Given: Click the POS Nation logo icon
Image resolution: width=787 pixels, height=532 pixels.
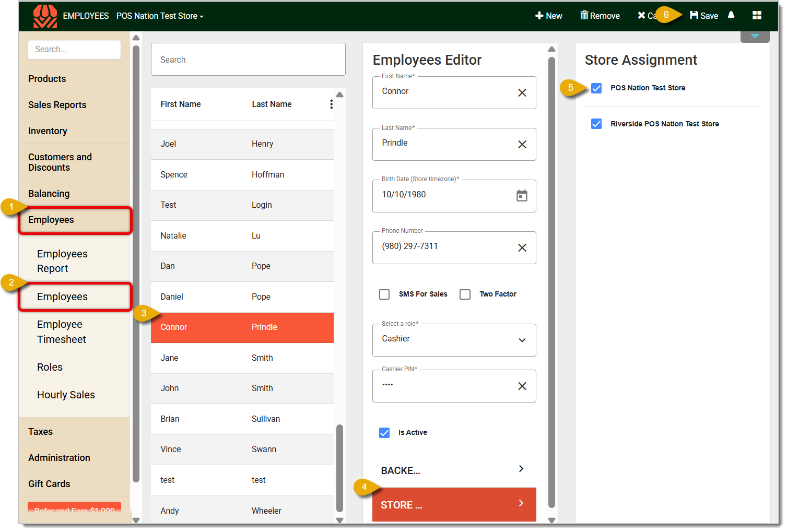Looking at the screenshot, I should (x=45, y=16).
